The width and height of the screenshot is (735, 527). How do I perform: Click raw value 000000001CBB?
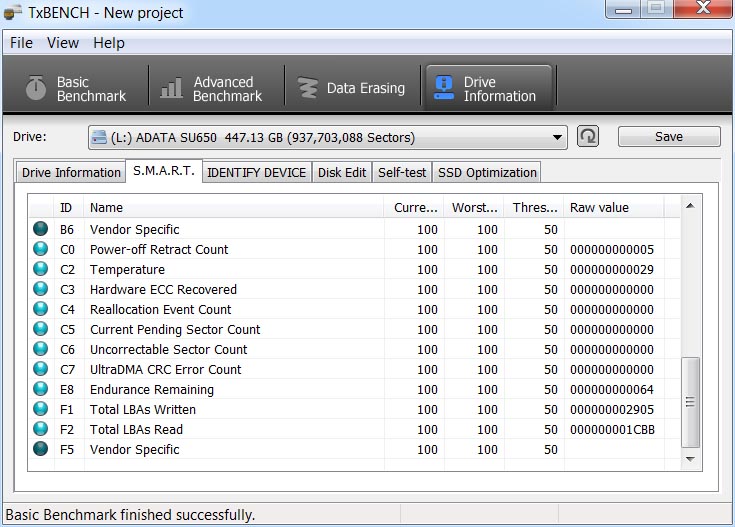[x=612, y=429]
